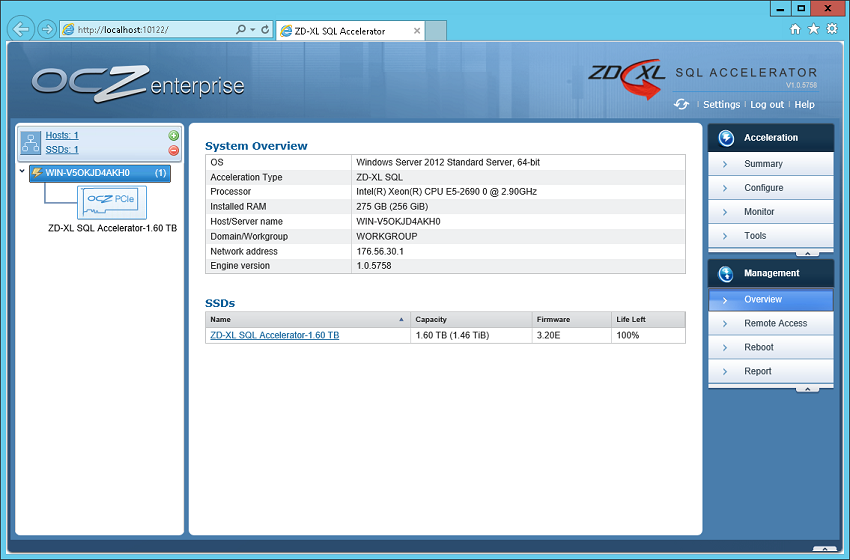Screen dimensions: 850x560
Task: Click the Log out link
Action: pos(767,105)
